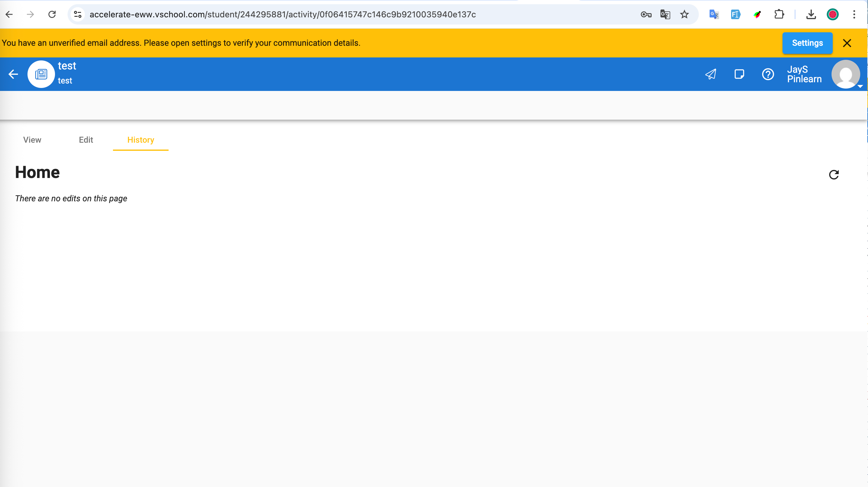Open the help question mark icon
The image size is (868, 487).
click(x=768, y=74)
